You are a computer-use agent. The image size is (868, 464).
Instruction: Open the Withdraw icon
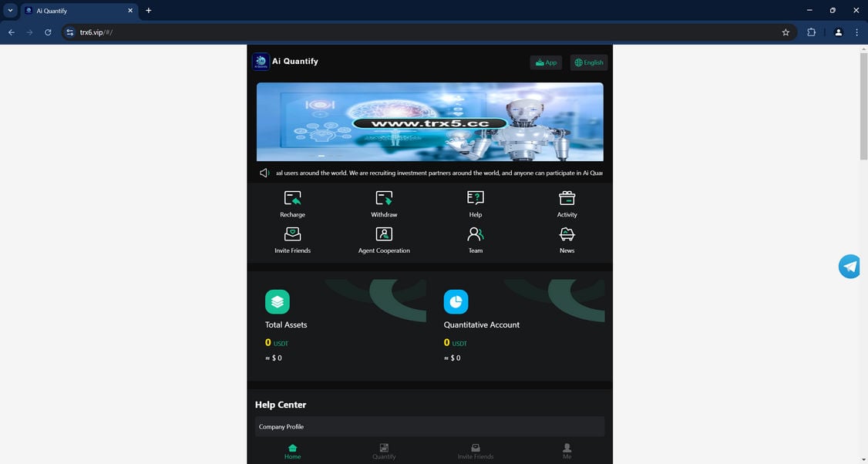384,198
